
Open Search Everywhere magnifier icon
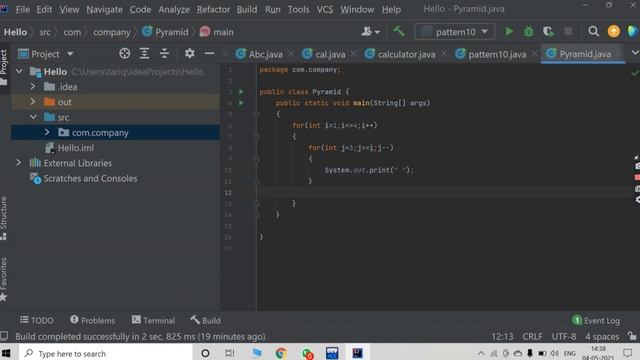[x=593, y=31]
